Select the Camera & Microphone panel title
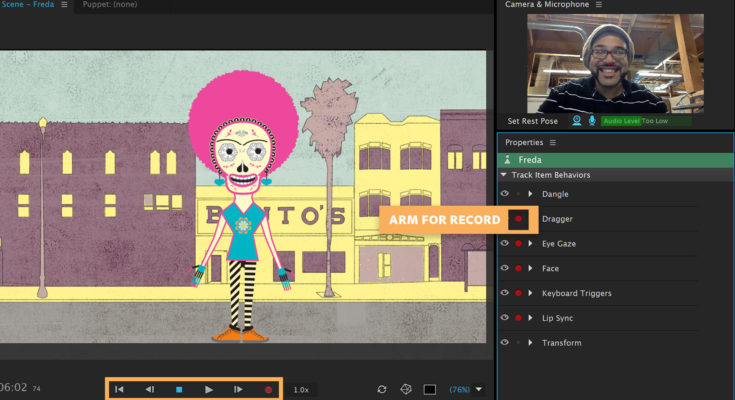This screenshot has height=400, width=735. [547, 4]
